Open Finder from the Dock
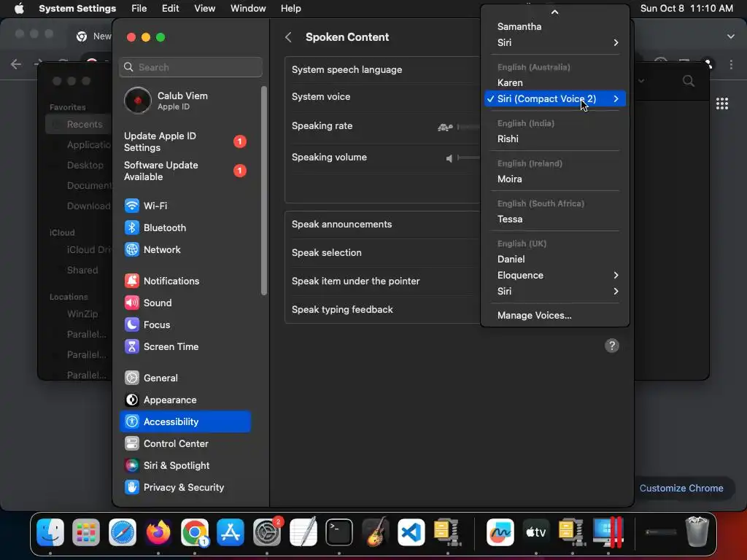The width and height of the screenshot is (747, 560). tap(50, 532)
